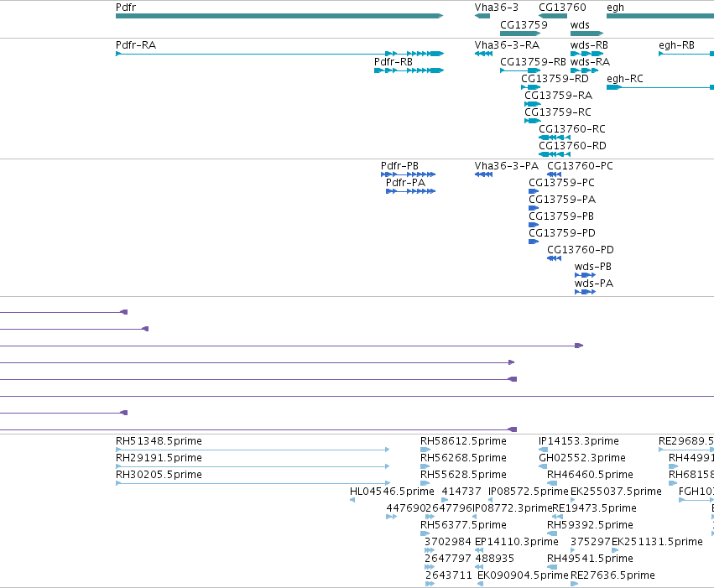Open the RH30205.5prime EST label
This screenshot has height=588, width=714.
[159, 475]
